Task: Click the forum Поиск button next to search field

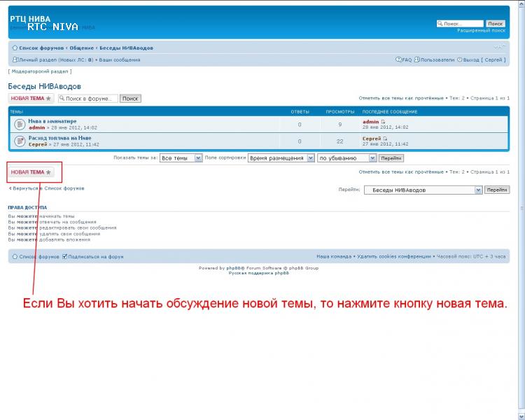Action: coord(130,99)
